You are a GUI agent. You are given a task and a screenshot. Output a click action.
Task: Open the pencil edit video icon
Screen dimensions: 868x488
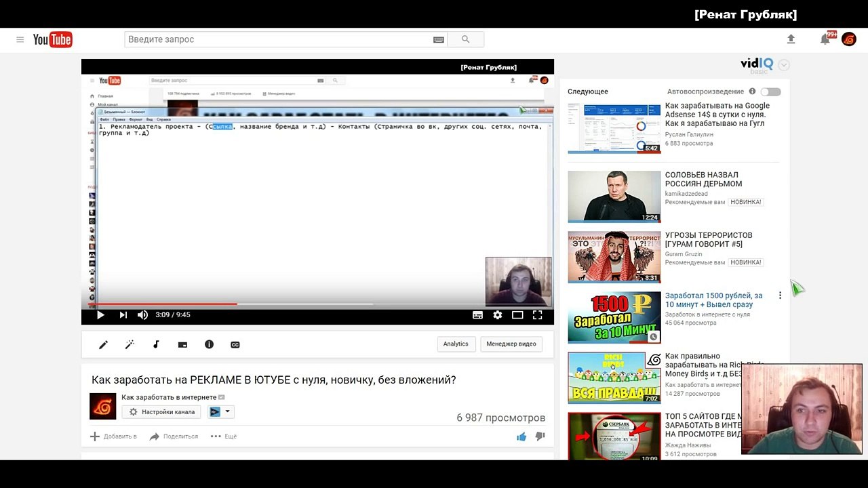click(103, 344)
